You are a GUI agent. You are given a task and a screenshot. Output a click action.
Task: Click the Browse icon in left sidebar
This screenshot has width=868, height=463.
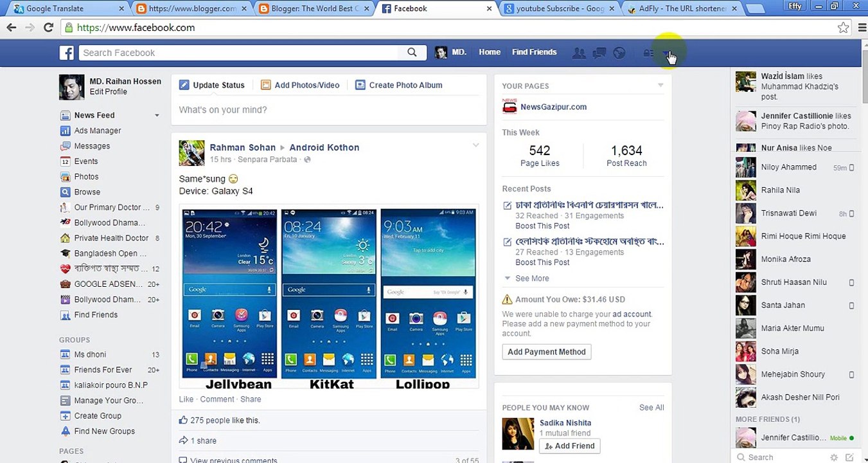point(65,192)
